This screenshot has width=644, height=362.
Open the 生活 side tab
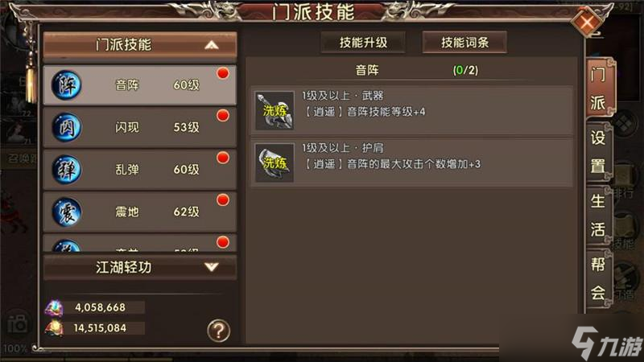(x=598, y=215)
